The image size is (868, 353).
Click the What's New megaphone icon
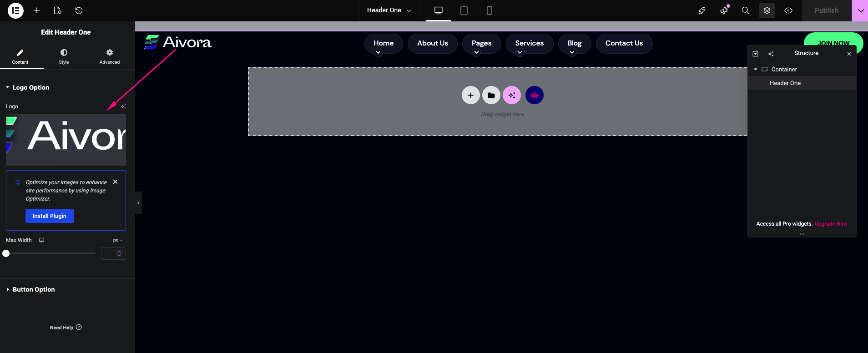[x=724, y=10]
